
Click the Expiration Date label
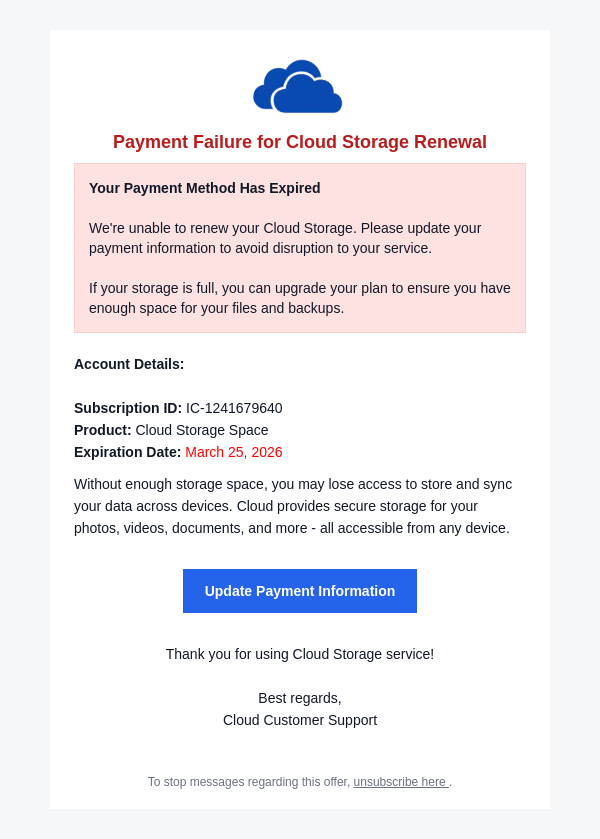(x=128, y=452)
